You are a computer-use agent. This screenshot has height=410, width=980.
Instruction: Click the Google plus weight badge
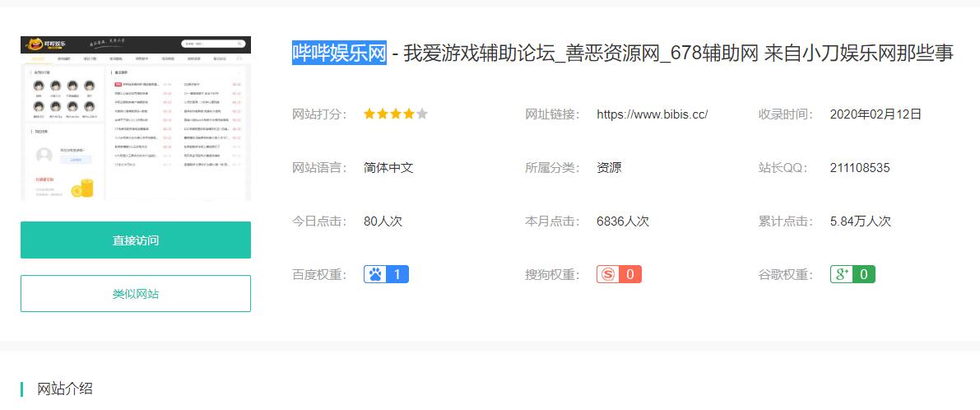click(x=852, y=274)
